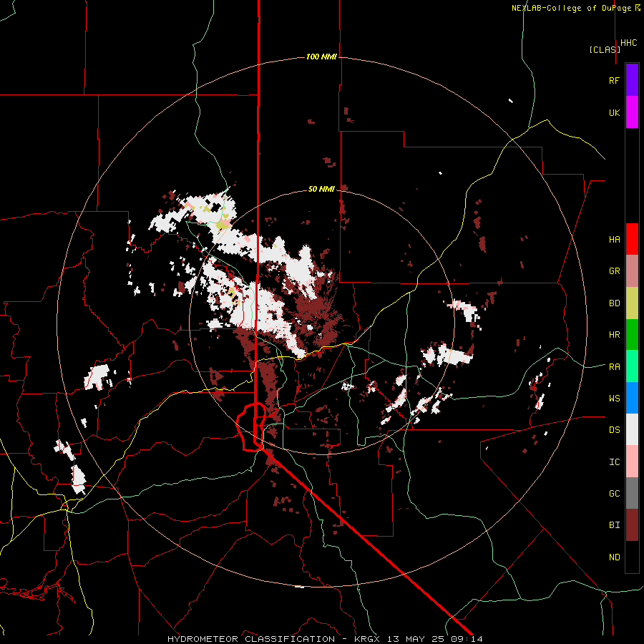The width and height of the screenshot is (644, 644).
Task: Select the IC pink legend swatch
Action: [x=632, y=462]
